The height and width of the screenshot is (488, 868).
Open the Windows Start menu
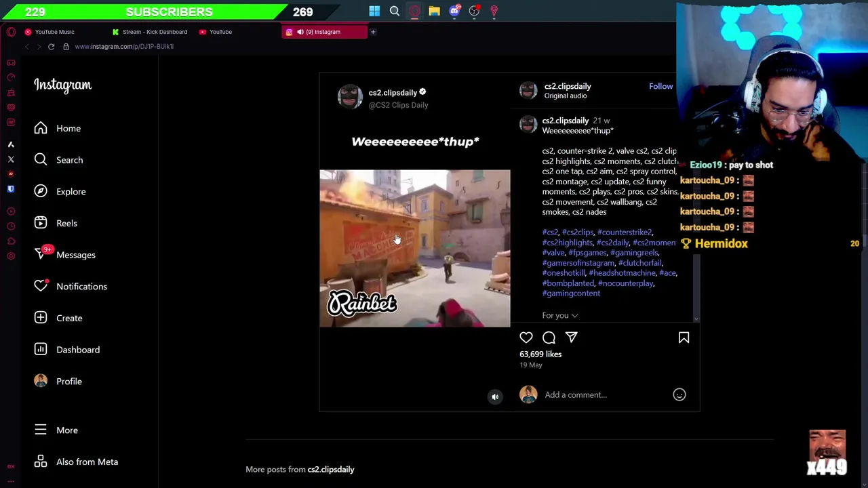click(x=374, y=11)
